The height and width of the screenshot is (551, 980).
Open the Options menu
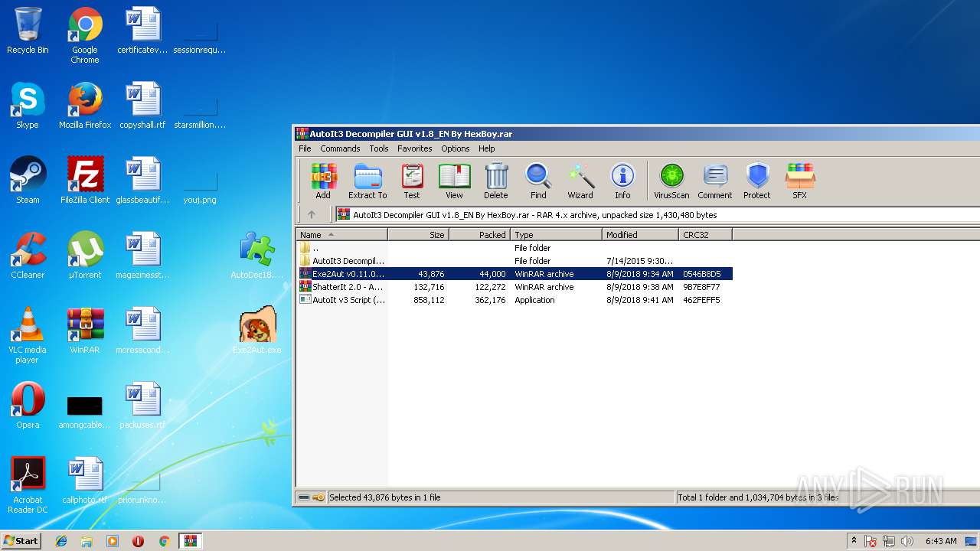point(456,148)
